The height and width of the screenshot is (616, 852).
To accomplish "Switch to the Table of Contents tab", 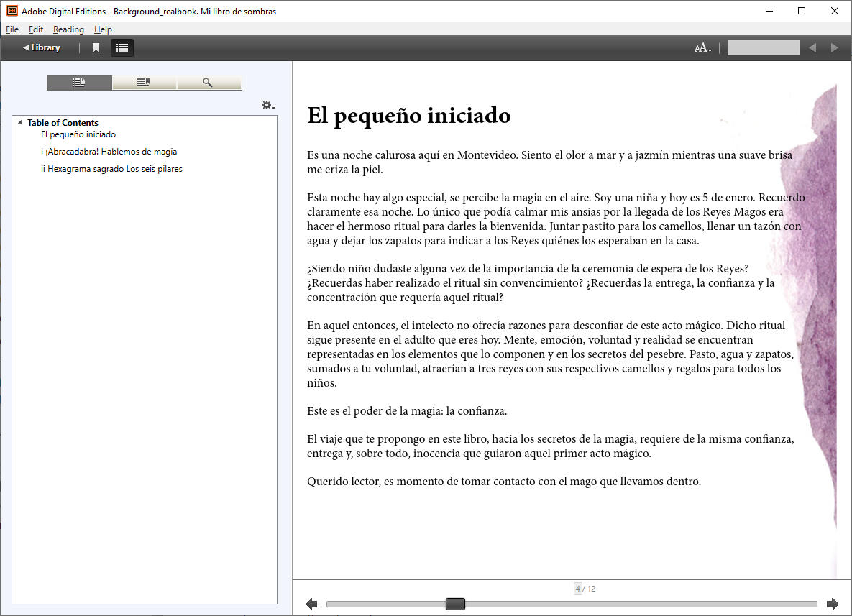I will [79, 83].
